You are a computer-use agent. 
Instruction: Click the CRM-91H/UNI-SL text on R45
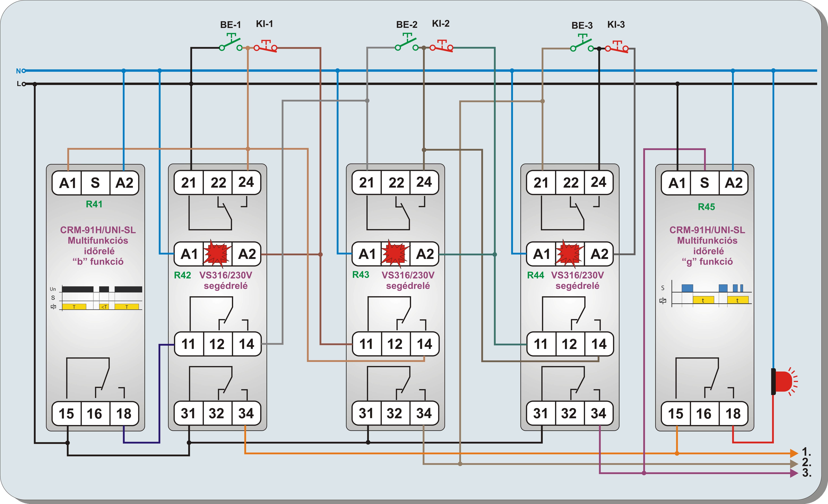pyautogui.click(x=707, y=230)
